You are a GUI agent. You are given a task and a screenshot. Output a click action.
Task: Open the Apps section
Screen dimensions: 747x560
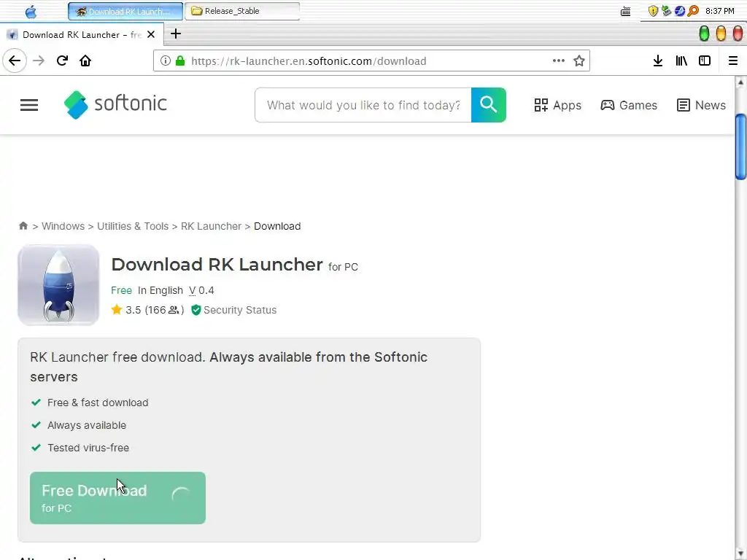coord(557,105)
